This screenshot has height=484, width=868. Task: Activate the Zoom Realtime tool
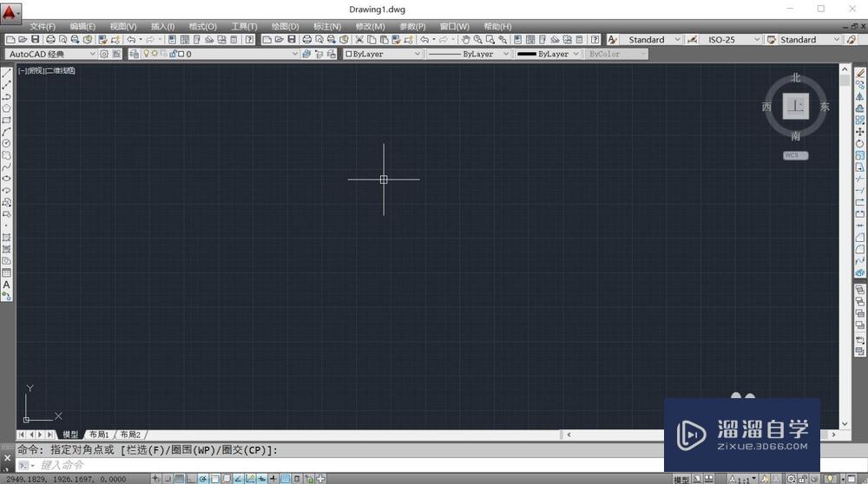pyautogui.click(x=477, y=39)
